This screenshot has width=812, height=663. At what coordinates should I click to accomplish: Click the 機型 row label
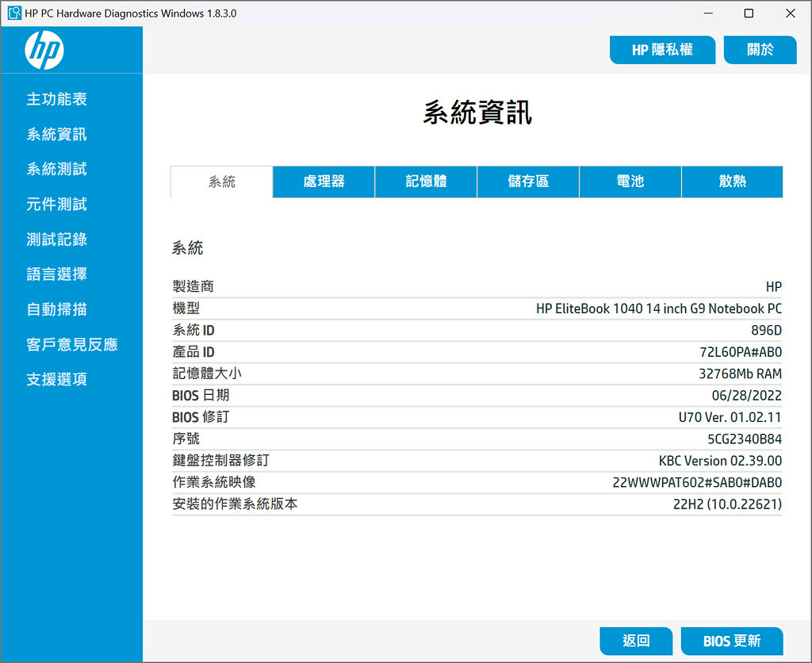click(x=186, y=309)
